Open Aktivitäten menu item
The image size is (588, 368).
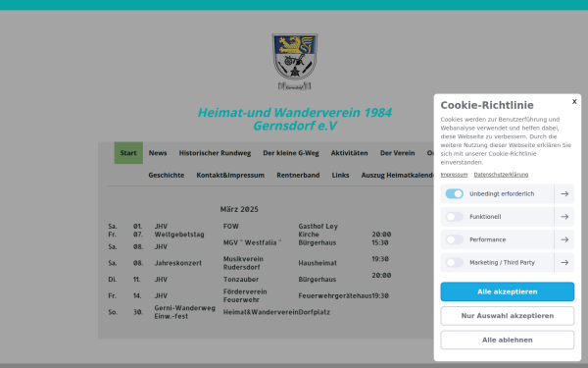pos(349,153)
